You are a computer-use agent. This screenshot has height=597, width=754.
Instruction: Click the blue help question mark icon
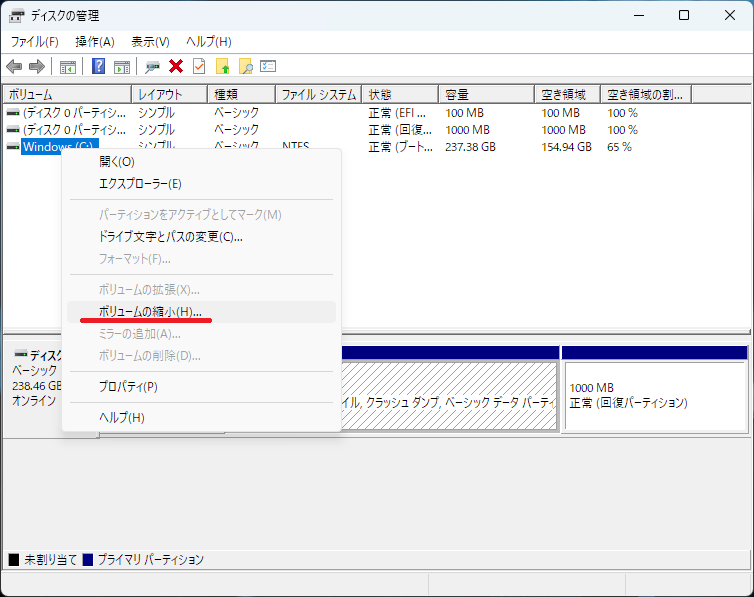[x=99, y=67]
